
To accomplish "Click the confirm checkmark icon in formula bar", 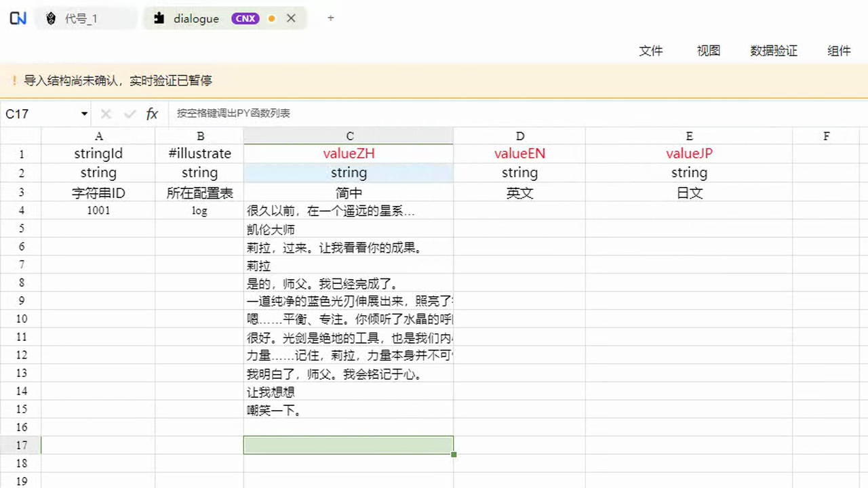I will [x=130, y=114].
